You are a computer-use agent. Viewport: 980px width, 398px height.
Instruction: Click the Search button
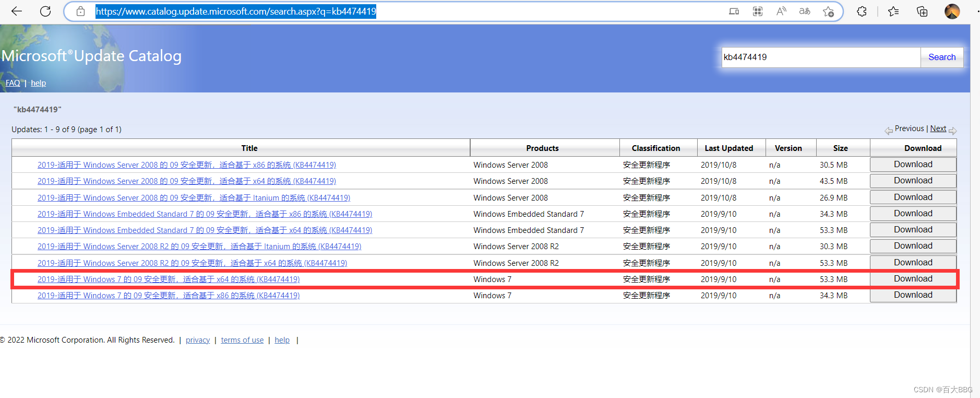tap(942, 57)
